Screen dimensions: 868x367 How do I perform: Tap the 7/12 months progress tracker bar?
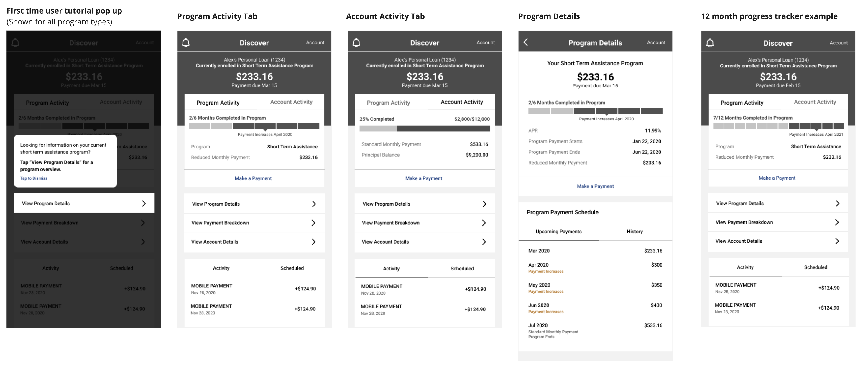pyautogui.click(x=778, y=126)
